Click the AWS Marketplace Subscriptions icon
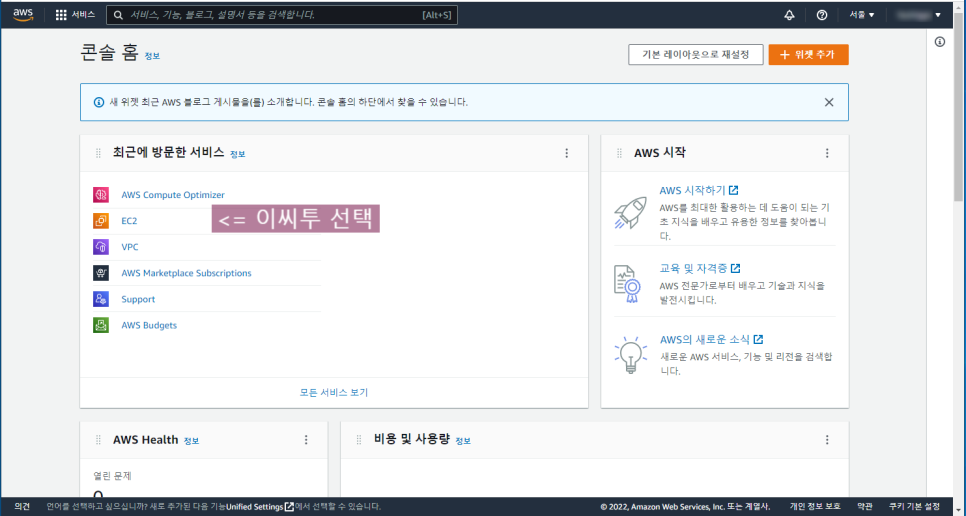Image resolution: width=966 pixels, height=516 pixels. [101, 273]
